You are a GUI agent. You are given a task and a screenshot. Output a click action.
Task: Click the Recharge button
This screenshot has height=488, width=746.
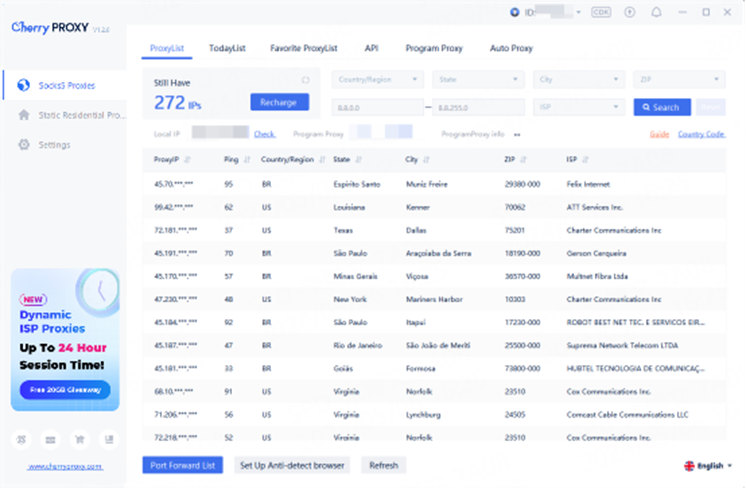(x=279, y=102)
